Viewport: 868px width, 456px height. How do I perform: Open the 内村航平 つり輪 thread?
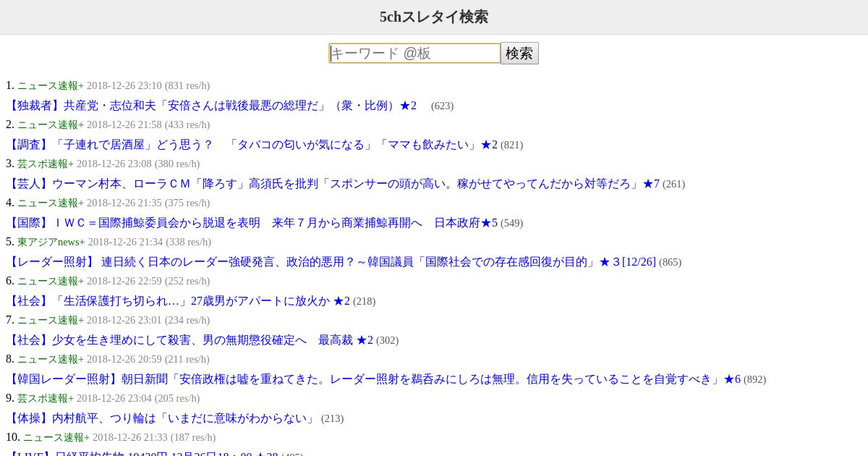[162, 418]
